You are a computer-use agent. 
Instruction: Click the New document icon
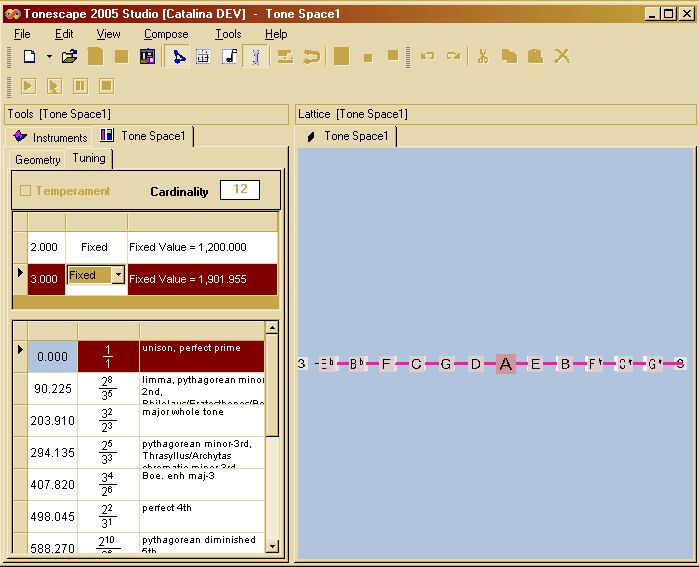[x=29, y=57]
